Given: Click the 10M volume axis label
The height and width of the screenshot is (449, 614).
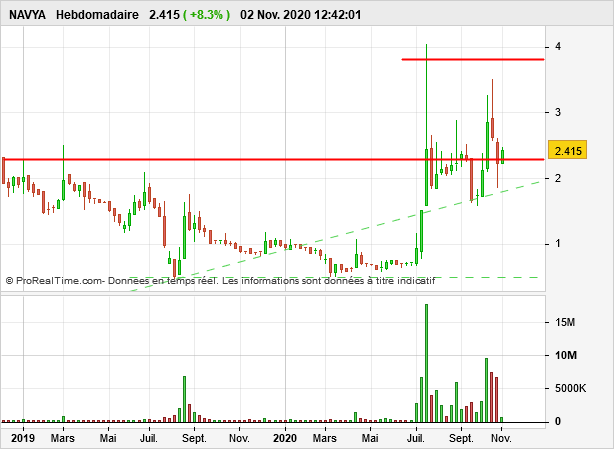Looking at the screenshot, I should click(x=566, y=355).
